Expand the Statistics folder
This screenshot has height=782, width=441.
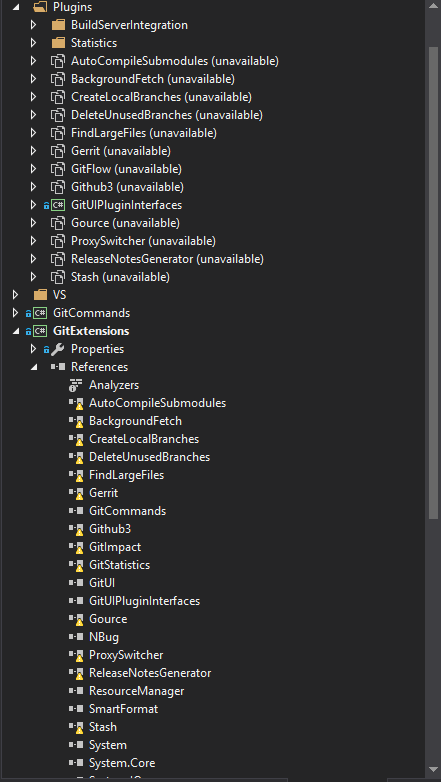point(33,43)
